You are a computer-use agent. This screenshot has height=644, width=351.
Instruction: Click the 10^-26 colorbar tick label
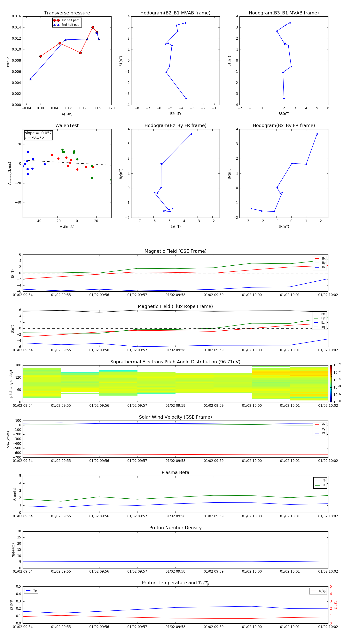[337, 365]
